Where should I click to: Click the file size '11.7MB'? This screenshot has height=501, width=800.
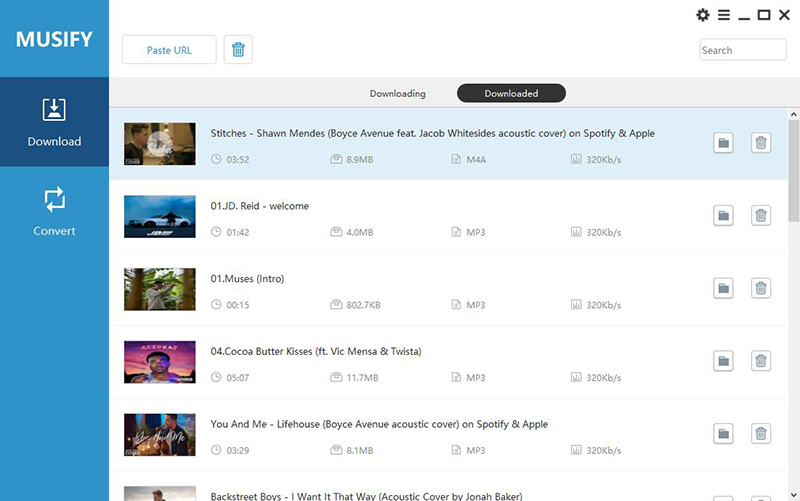pyautogui.click(x=362, y=378)
